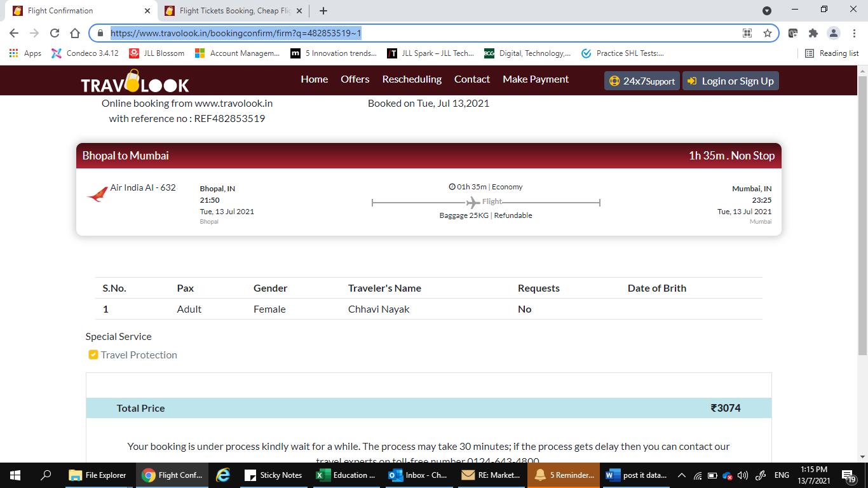
Task: Bookmark this page with the star icon
Action: click(767, 33)
